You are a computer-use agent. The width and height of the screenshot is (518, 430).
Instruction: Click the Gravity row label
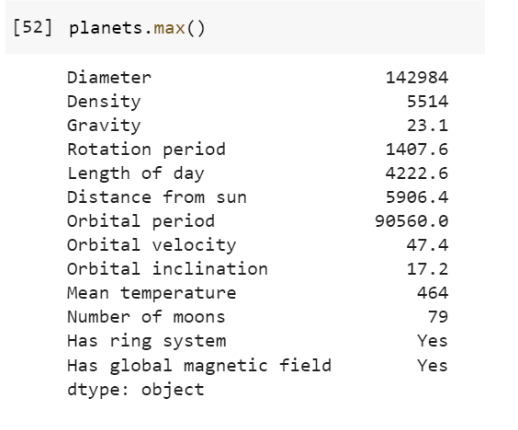(104, 126)
